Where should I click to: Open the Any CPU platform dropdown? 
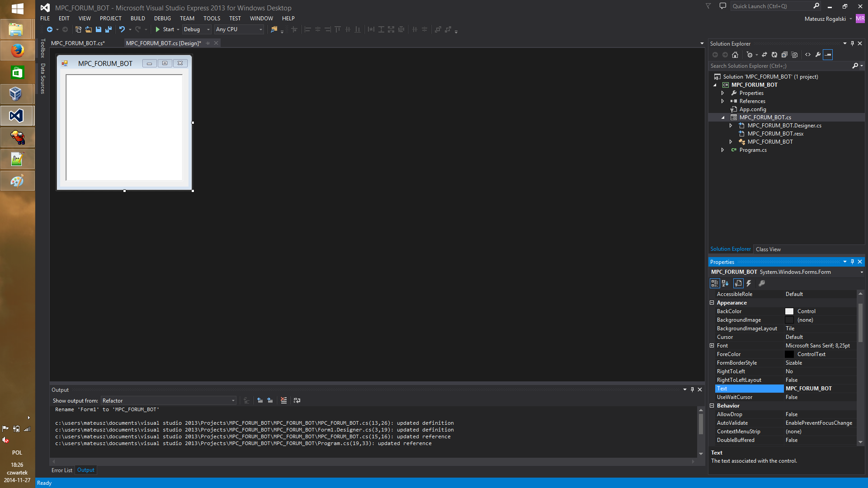(x=261, y=29)
